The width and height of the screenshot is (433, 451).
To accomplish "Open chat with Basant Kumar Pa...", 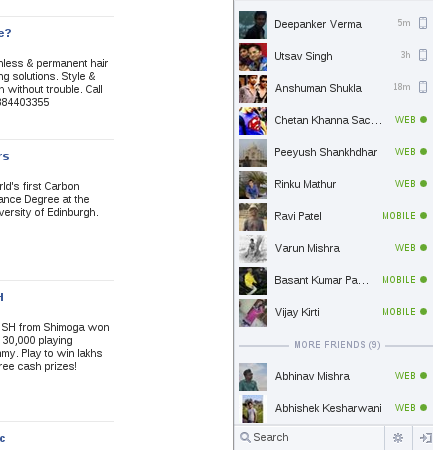I will (x=334, y=281).
